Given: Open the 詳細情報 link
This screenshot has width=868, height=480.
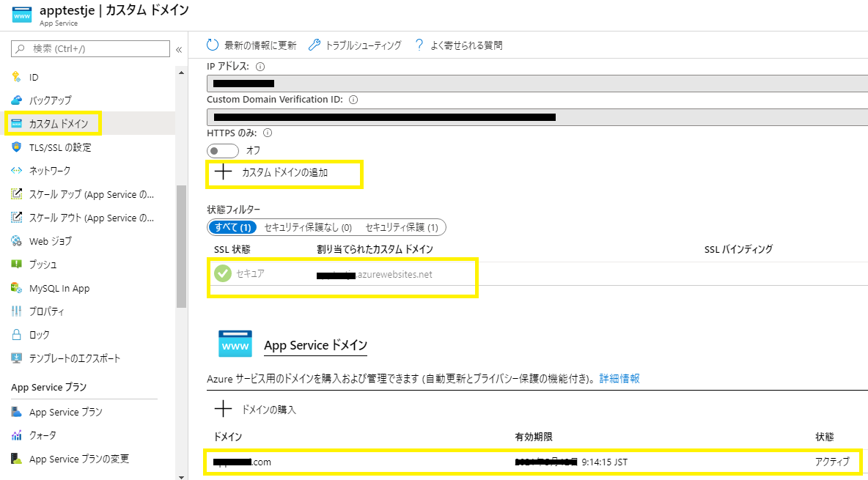Looking at the screenshot, I should point(619,379).
